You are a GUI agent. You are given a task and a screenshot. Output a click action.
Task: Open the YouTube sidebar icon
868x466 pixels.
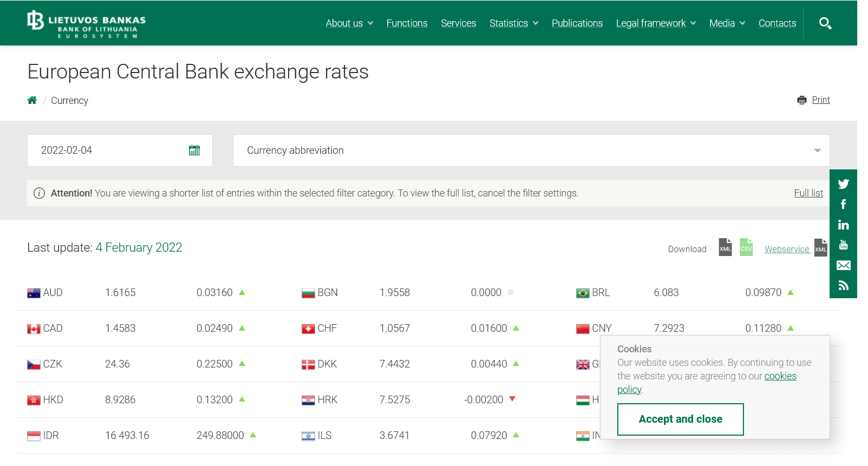pos(843,245)
